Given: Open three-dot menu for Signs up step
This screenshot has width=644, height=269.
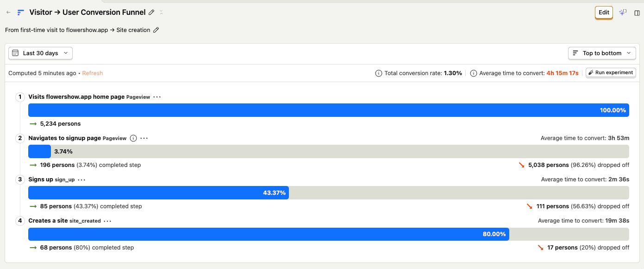Looking at the screenshot, I should tap(81, 179).
